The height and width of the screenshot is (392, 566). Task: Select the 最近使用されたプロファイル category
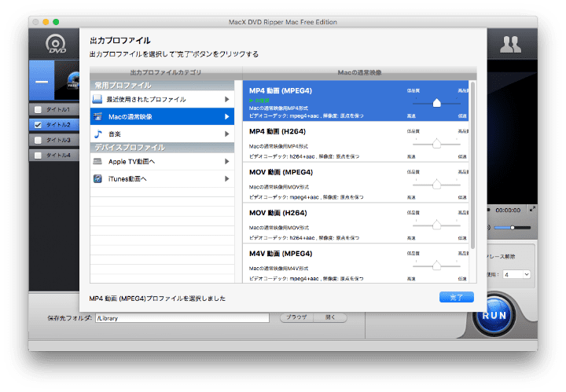coord(162,99)
